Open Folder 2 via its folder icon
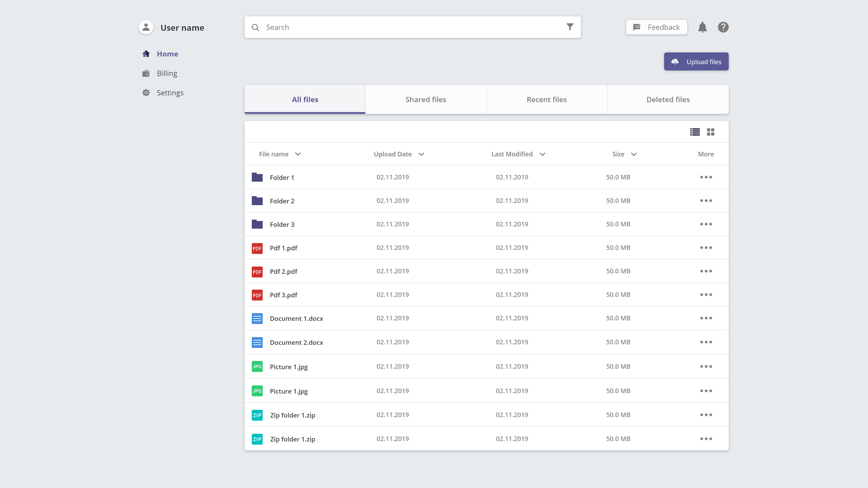Viewport: 868px width, 488px height. 257,201
